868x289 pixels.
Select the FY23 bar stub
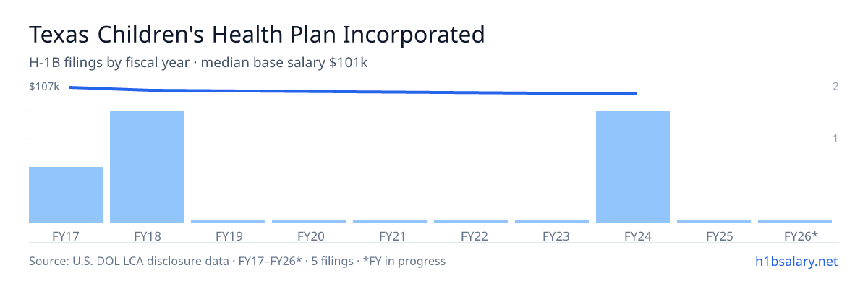552,222
